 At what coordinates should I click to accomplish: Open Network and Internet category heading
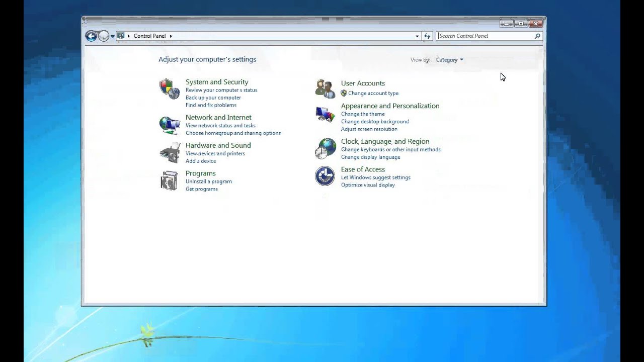click(218, 117)
